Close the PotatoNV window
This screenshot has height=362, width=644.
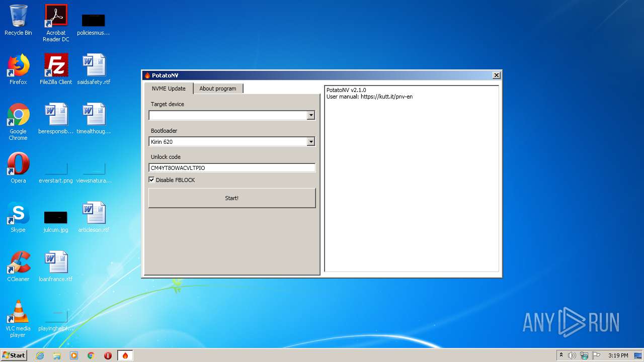click(496, 75)
